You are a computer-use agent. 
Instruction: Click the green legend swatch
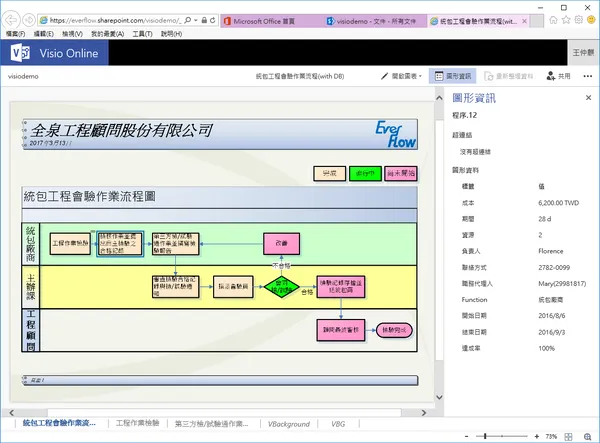click(x=365, y=173)
